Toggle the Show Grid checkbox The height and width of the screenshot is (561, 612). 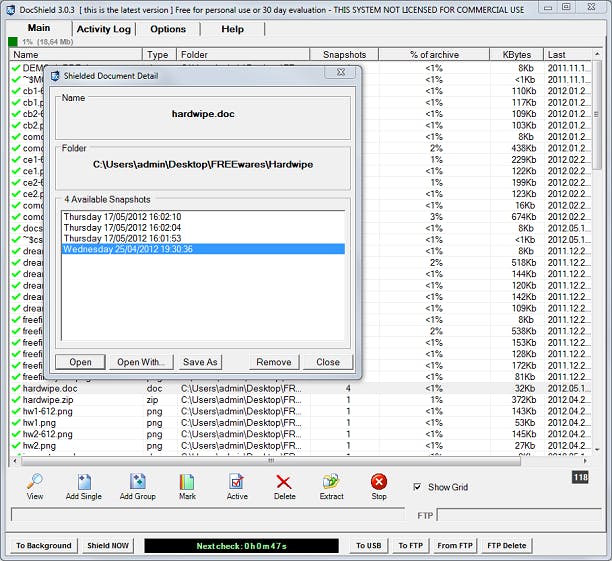pos(417,487)
